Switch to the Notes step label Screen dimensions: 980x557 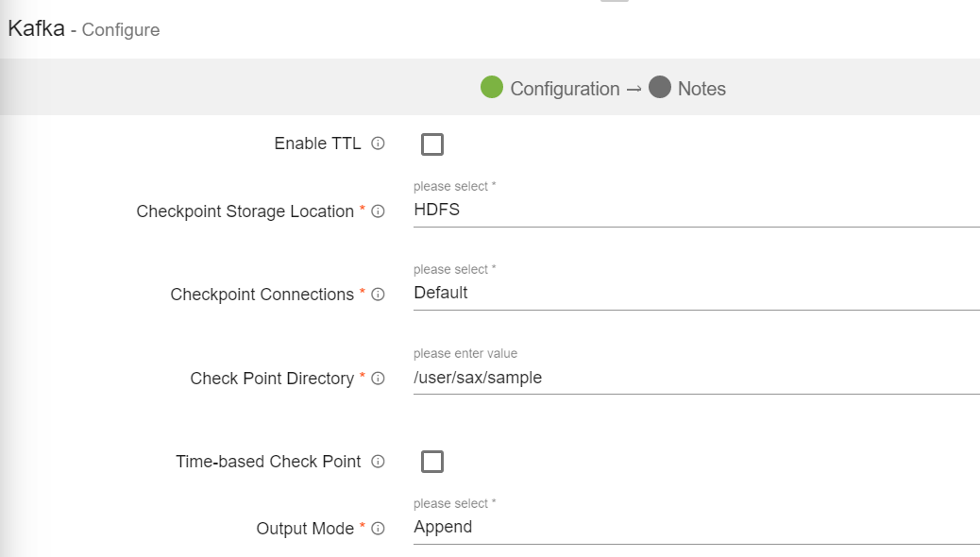click(701, 89)
